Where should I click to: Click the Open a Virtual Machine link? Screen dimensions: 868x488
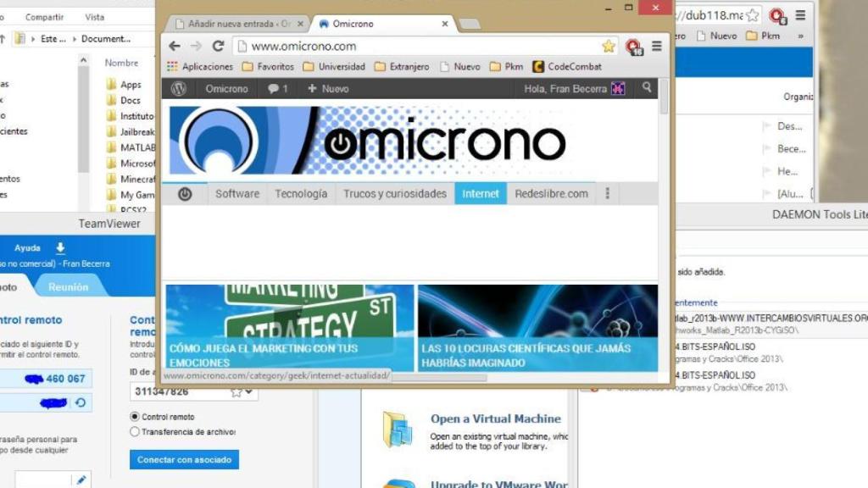[x=495, y=419]
